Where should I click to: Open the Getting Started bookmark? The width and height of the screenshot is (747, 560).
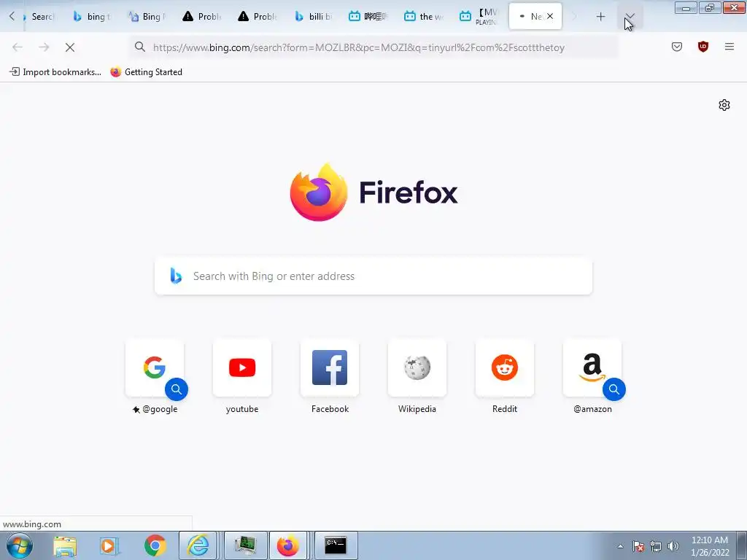pos(146,72)
